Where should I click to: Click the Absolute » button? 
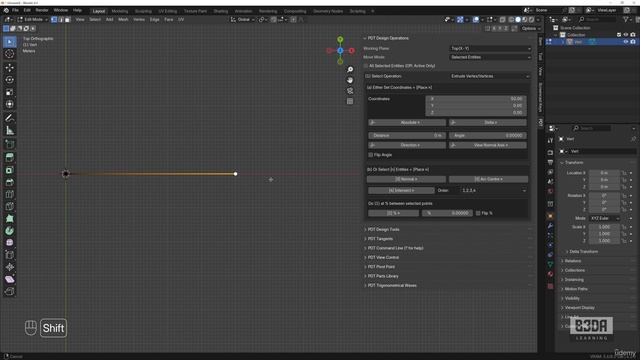point(407,122)
